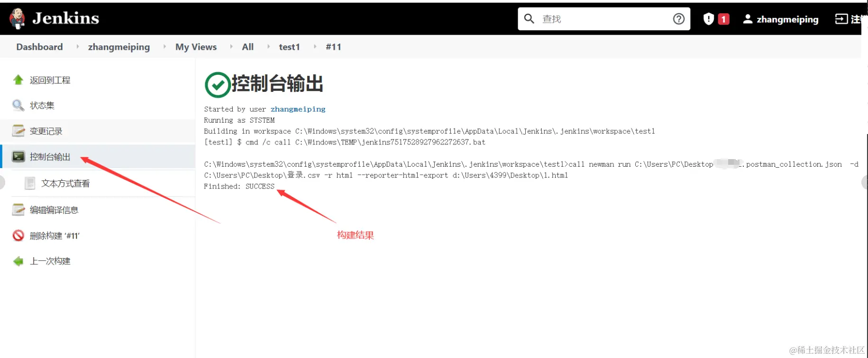The height and width of the screenshot is (358, 868).
Task: Click magnifier icon beside 状态集
Action: pyautogui.click(x=18, y=105)
